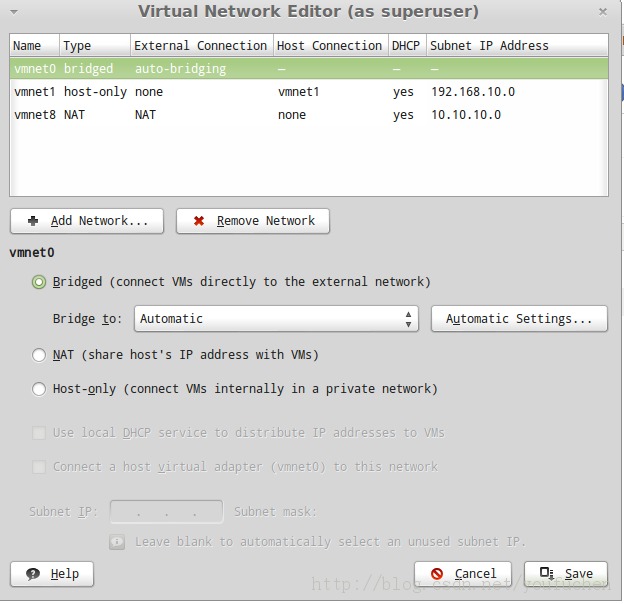This screenshot has height=604, width=624.
Task: Click the bridged type cell of vmnet0
Action: 88,69
